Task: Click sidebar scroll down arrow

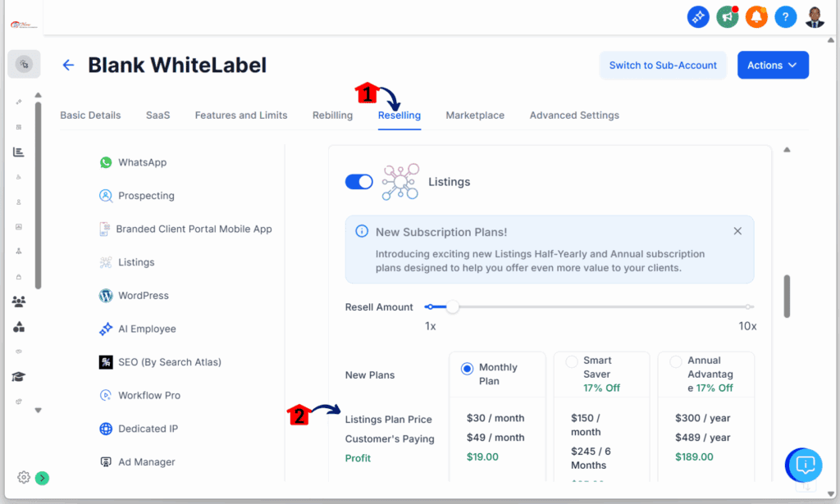Action: pyautogui.click(x=38, y=411)
